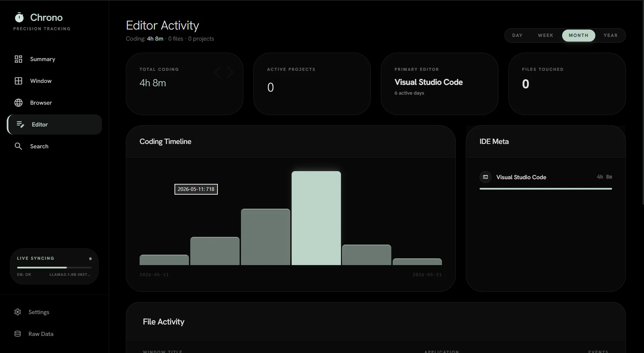Click the 'DB: OK' status text
Screen dimensions: 644x353
point(24,274)
